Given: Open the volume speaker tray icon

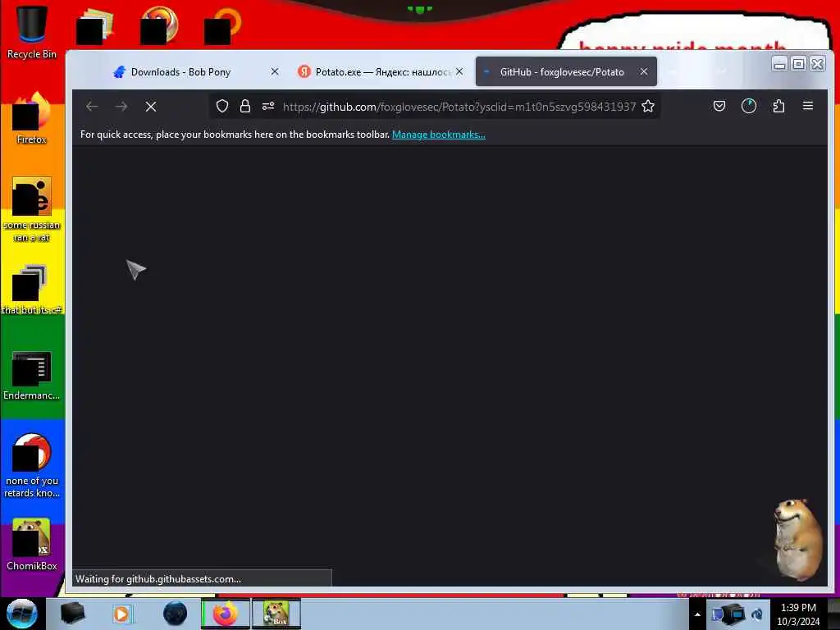Looking at the screenshot, I should pos(757,614).
